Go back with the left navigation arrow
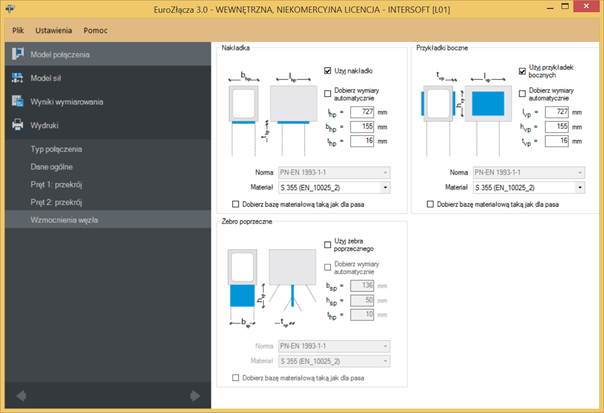Screen dimensions: 604x413 point(21,396)
